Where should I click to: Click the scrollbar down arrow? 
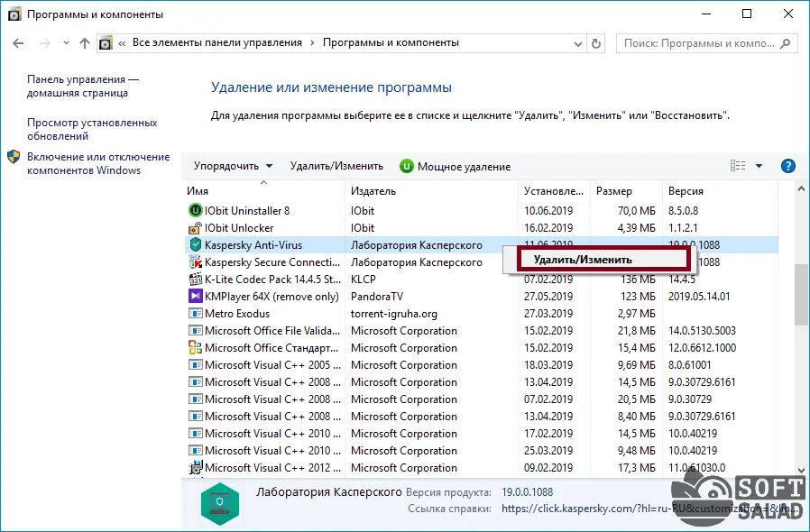801,470
